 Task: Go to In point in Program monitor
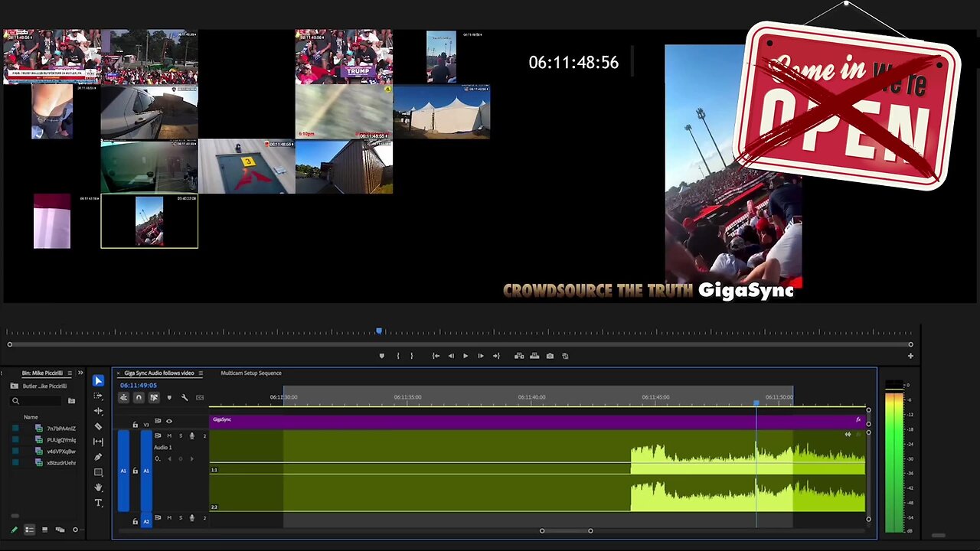(436, 356)
